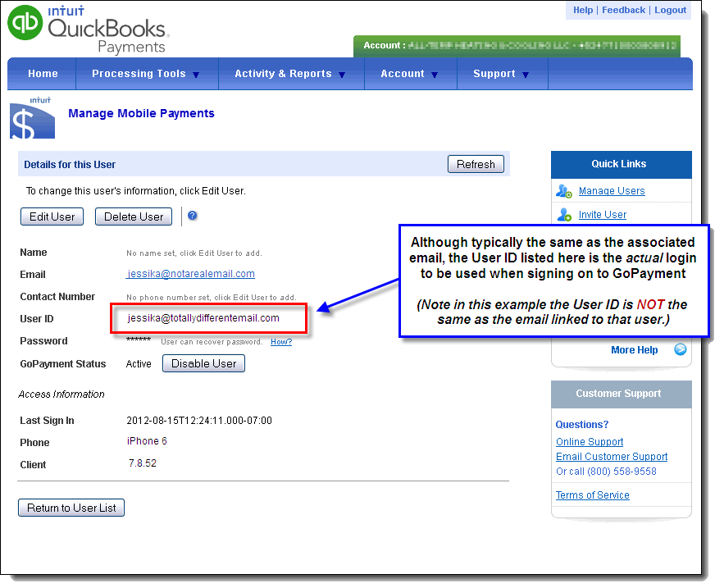Open the Email Customer Support link

[x=612, y=457]
